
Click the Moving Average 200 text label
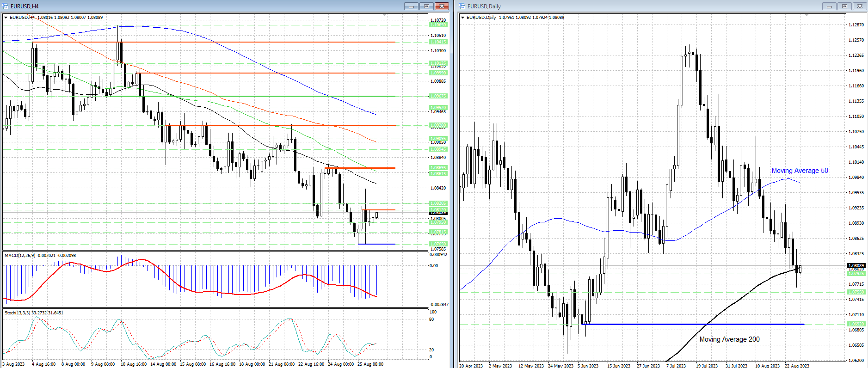tap(729, 339)
